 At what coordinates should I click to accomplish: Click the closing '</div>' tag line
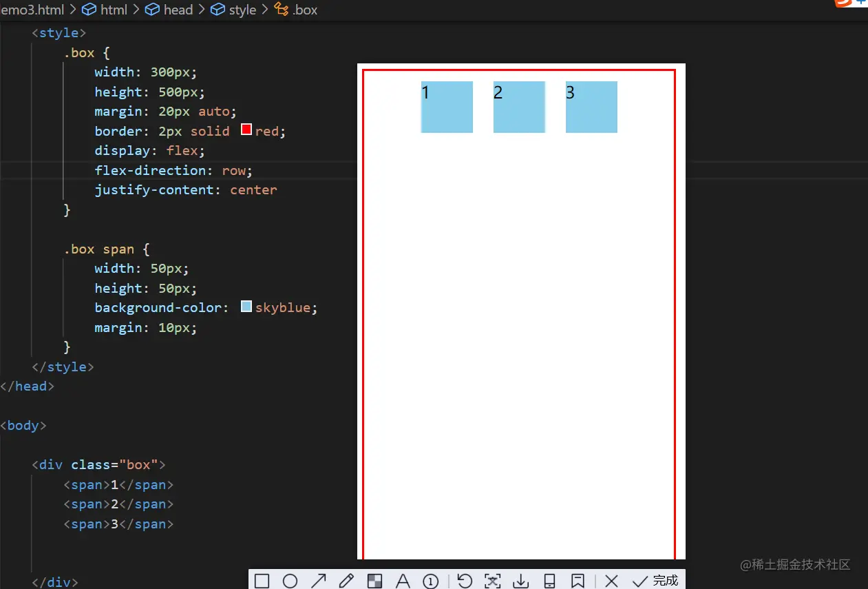click(x=55, y=582)
